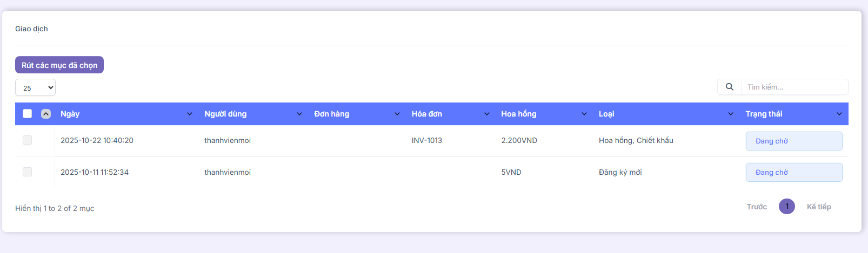
Task: Click the Trước pagination link
Action: [757, 207]
